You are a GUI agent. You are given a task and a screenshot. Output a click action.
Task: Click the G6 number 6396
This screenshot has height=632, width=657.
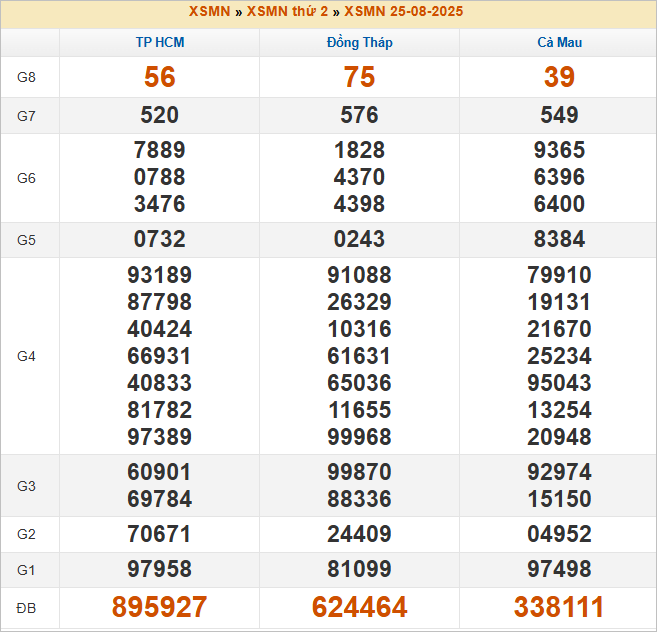[x=559, y=177]
